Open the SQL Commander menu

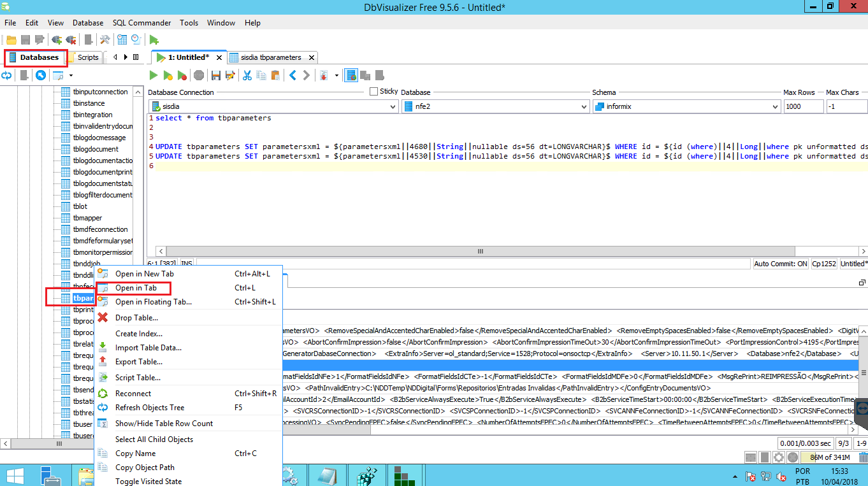[141, 23]
